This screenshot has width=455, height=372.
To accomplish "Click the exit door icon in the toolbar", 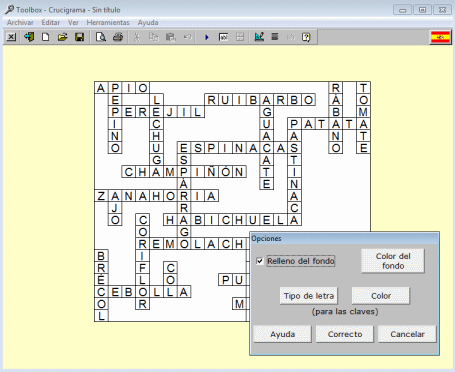I will pyautogui.click(x=29, y=37).
